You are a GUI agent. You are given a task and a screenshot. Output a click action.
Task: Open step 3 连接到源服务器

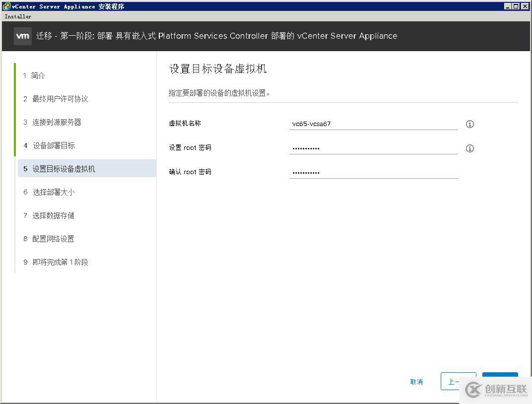(52, 122)
